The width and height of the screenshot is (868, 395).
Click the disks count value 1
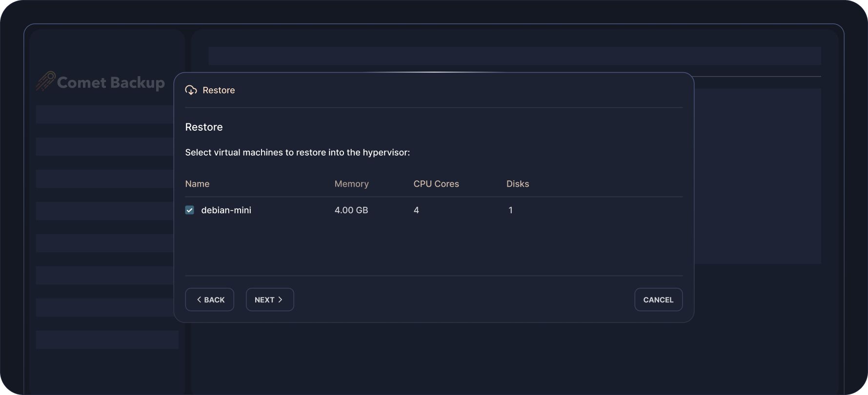click(x=510, y=210)
